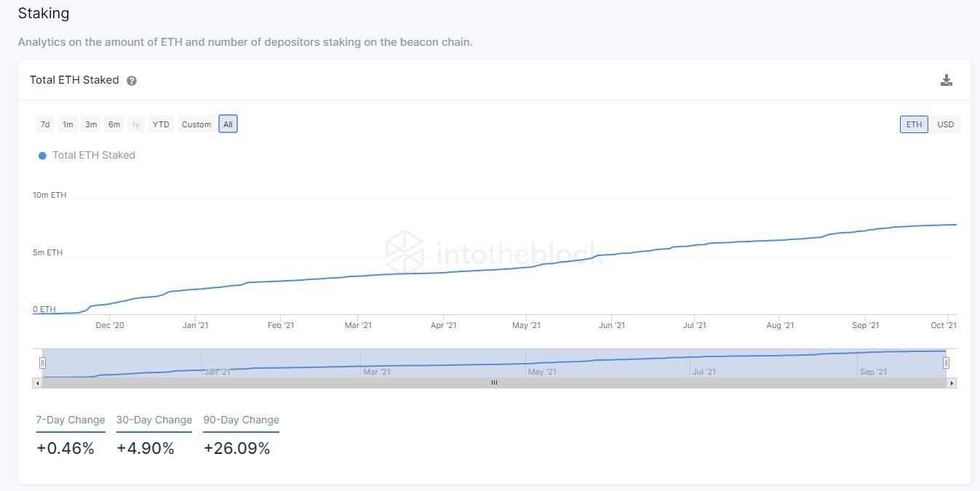980x491 pixels.
Task: Click the download chart icon
Action: [x=946, y=80]
